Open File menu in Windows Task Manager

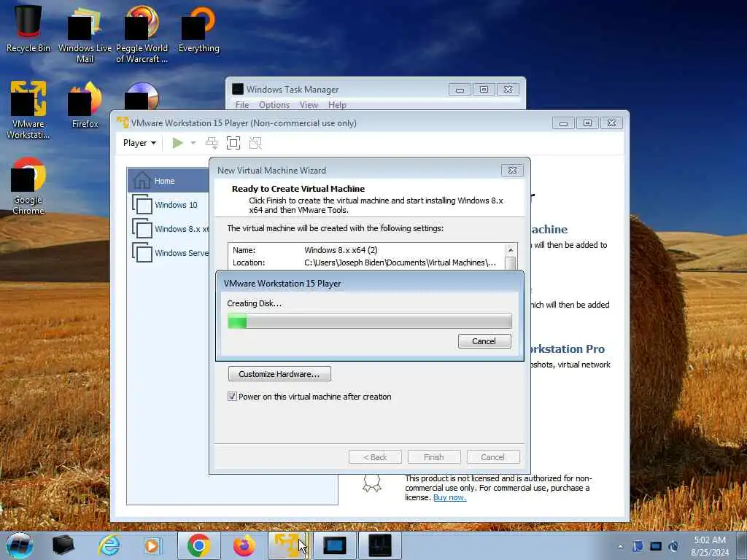tap(242, 105)
